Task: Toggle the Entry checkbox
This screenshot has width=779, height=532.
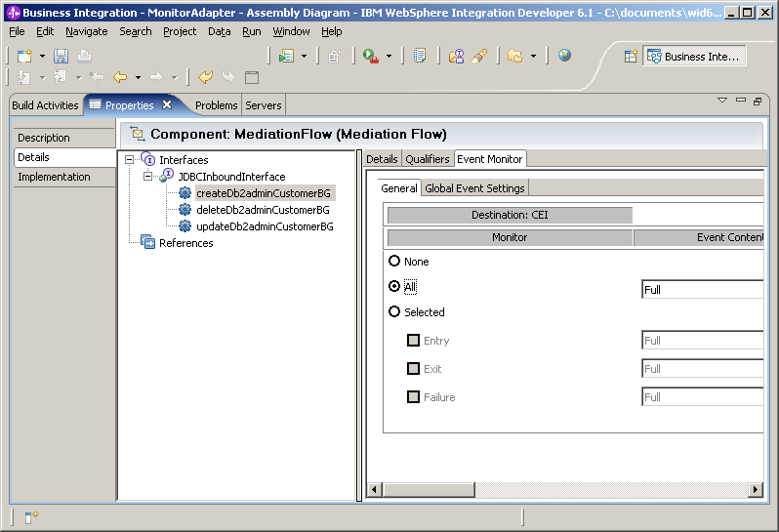Action: 413,341
